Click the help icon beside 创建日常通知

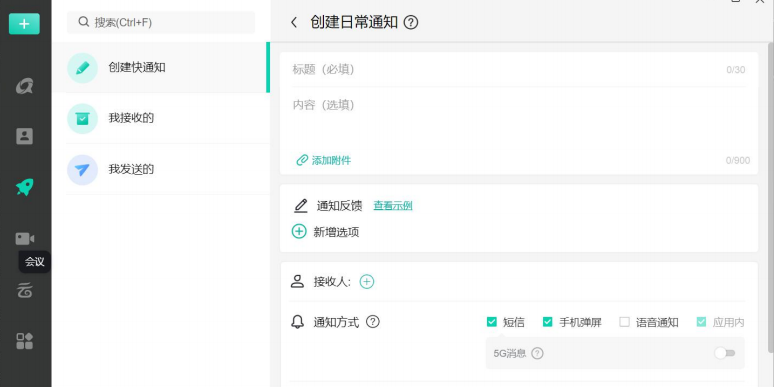411,23
